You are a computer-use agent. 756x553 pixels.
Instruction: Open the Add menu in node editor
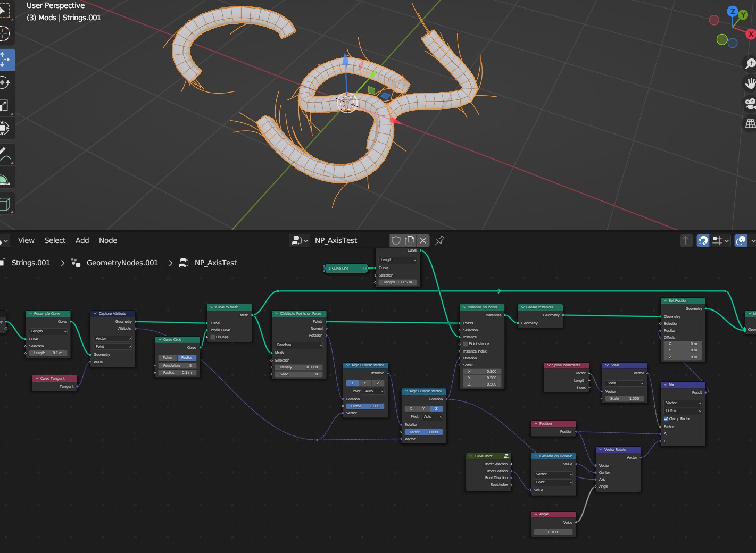(82, 240)
